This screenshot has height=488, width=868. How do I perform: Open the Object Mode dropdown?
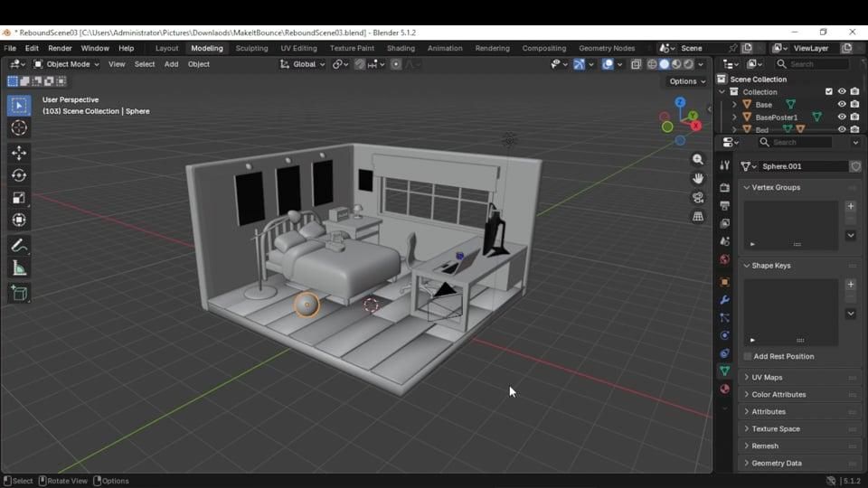tap(66, 64)
